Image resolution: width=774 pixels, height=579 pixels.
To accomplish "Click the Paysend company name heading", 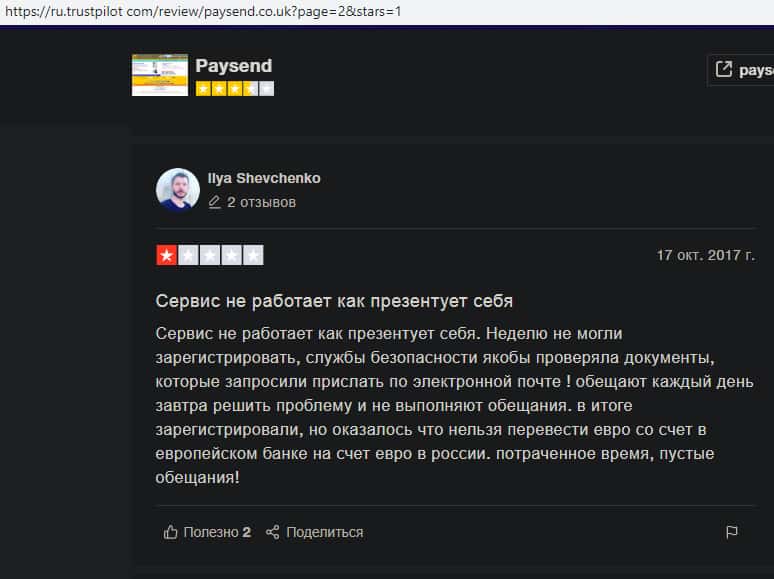I will coord(233,66).
